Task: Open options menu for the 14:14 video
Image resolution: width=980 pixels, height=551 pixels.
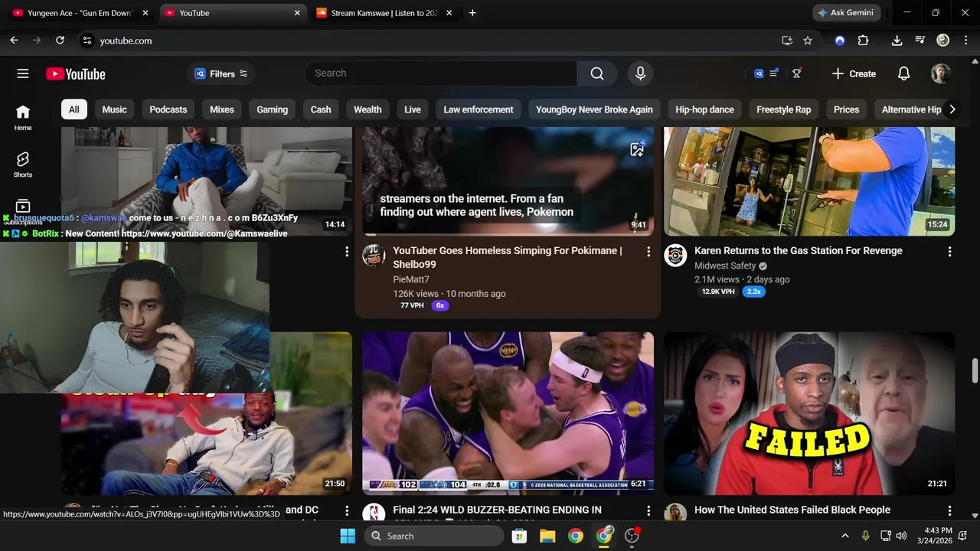Action: tap(347, 251)
